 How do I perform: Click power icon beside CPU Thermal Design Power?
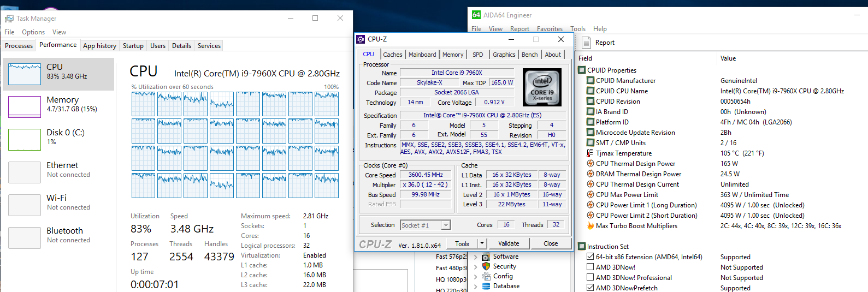(591, 163)
